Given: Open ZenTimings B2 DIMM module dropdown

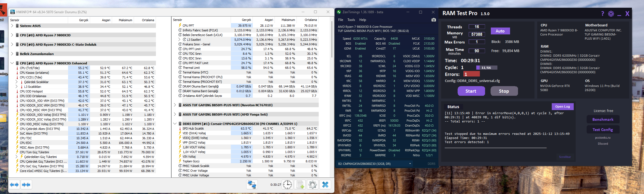Looking at the screenshot, I should click(374, 164).
